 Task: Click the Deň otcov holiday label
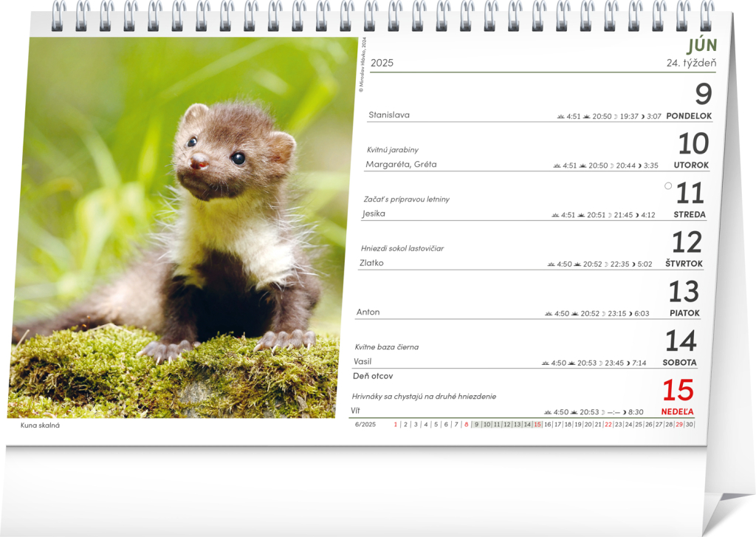tap(373, 376)
